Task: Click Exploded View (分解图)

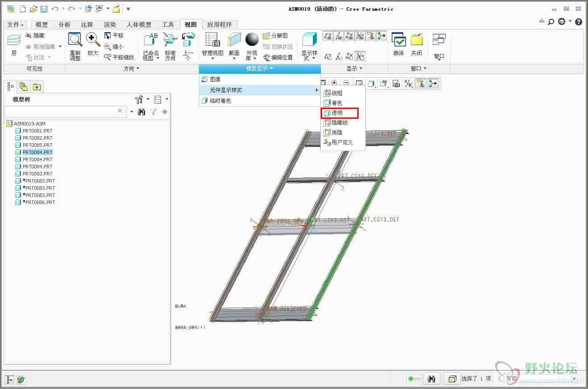Action: pos(275,36)
